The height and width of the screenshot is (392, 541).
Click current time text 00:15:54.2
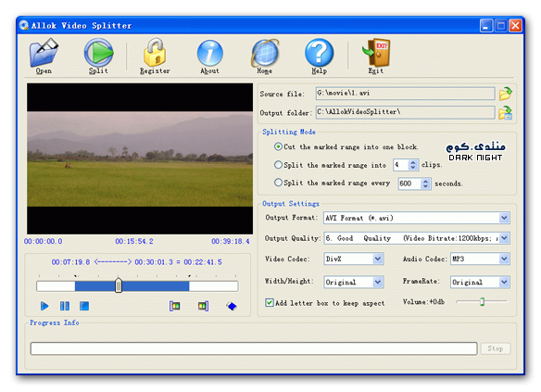pos(134,241)
